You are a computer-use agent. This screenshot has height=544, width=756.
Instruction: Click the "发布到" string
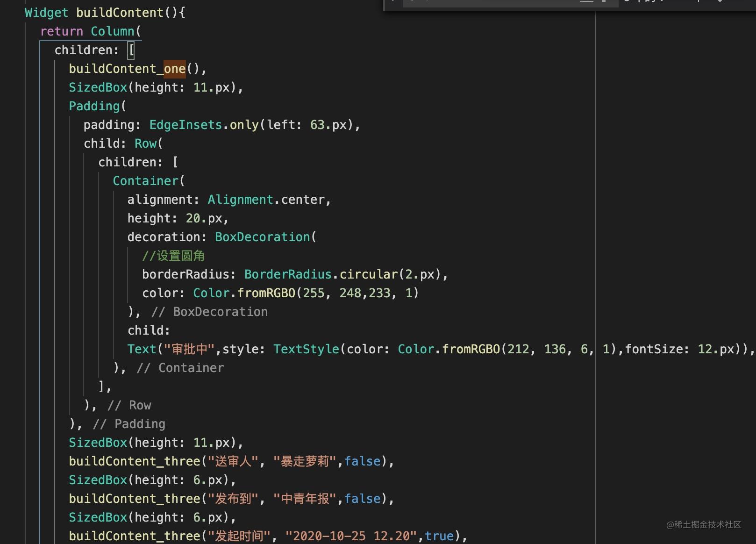[x=233, y=499]
